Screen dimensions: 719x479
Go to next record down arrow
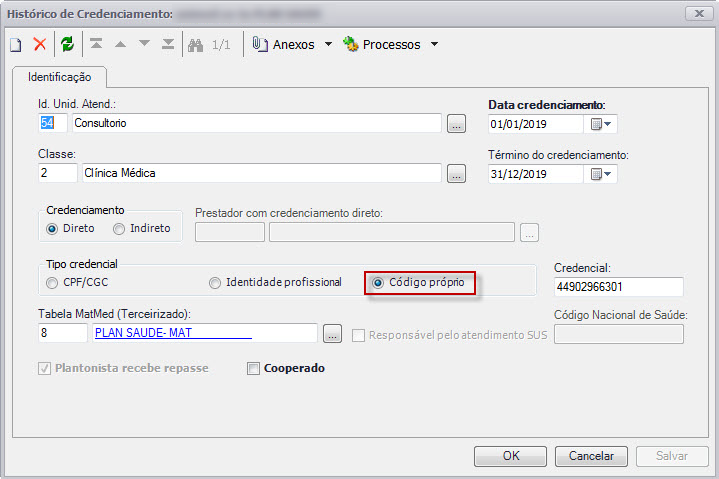(x=144, y=44)
